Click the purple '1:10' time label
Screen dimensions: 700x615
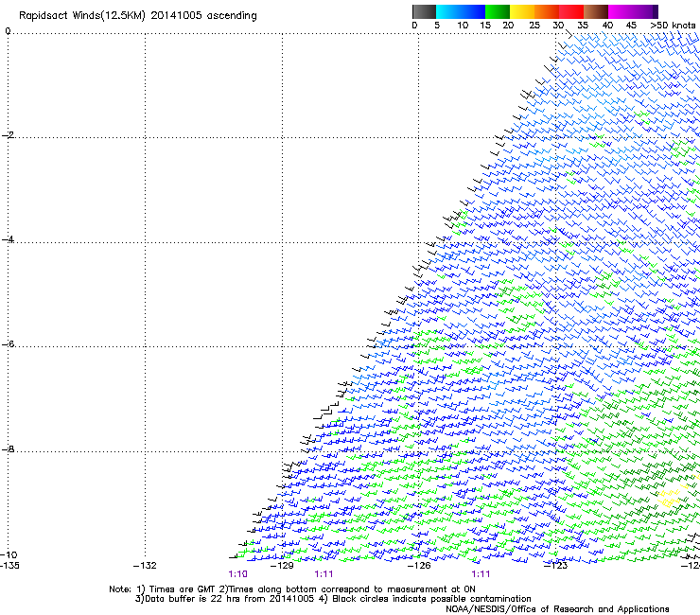pyautogui.click(x=238, y=574)
